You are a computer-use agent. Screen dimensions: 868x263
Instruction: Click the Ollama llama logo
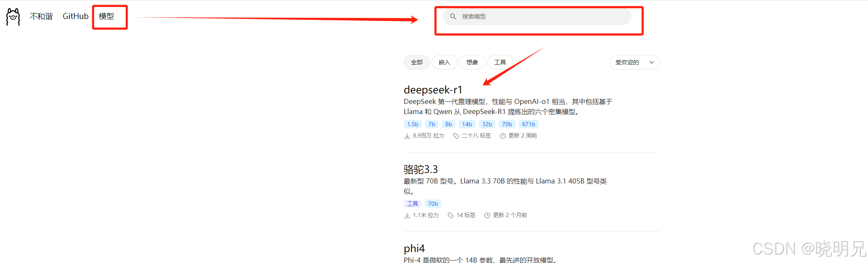coord(13,17)
